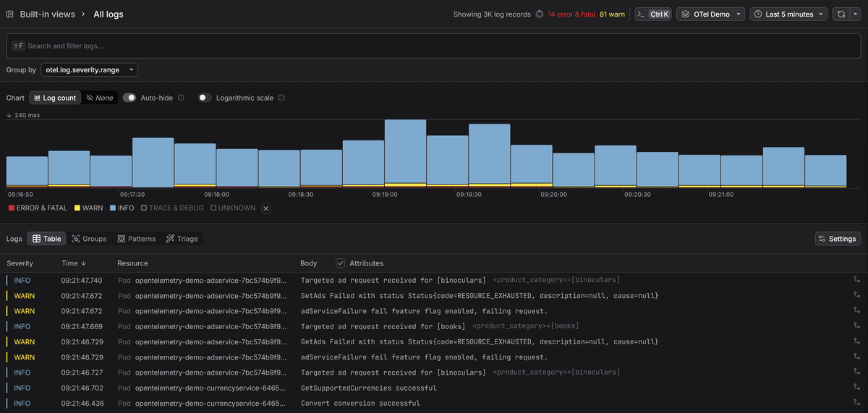Open the OTel Demo dataset dropdown

[x=710, y=14]
